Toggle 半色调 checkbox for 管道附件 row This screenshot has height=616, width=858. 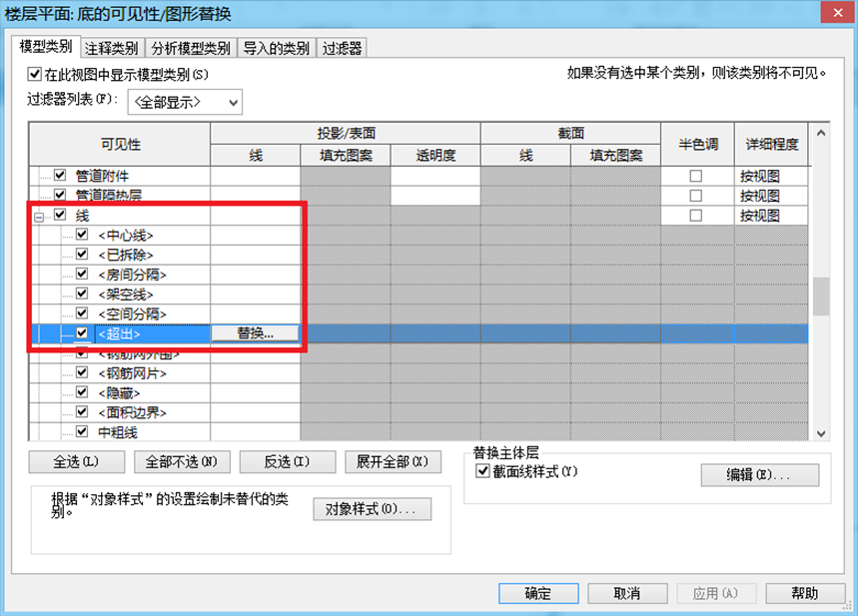click(695, 176)
